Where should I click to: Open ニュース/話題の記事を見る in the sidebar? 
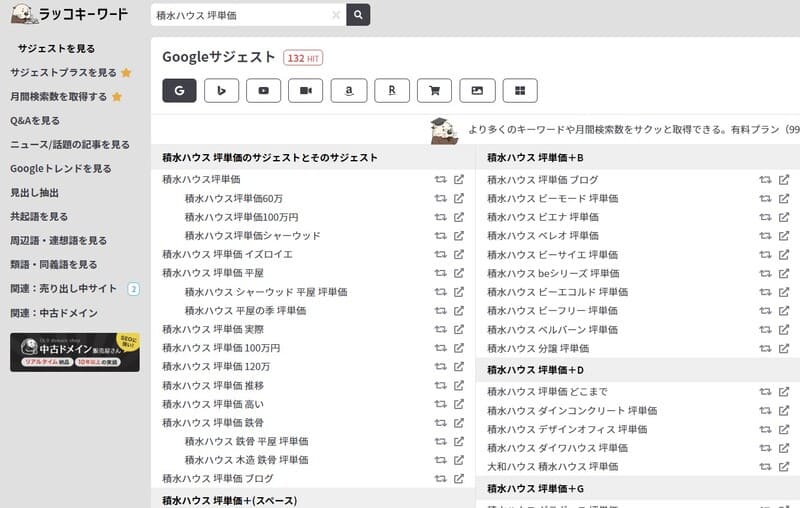pyautogui.click(x=69, y=144)
